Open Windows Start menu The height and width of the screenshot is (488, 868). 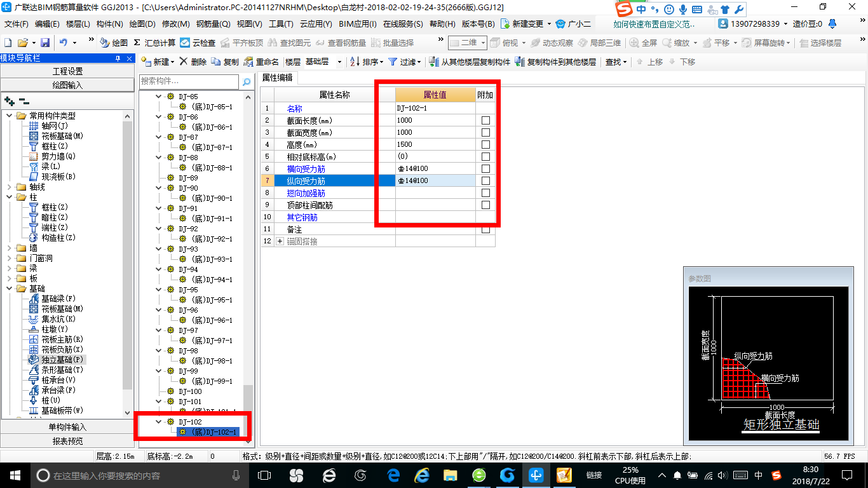click(14, 475)
